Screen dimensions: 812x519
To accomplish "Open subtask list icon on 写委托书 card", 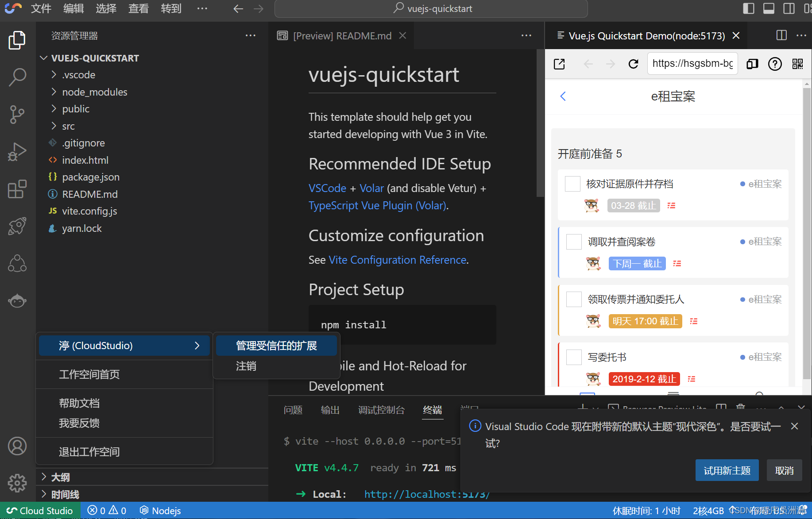I will 692,379.
